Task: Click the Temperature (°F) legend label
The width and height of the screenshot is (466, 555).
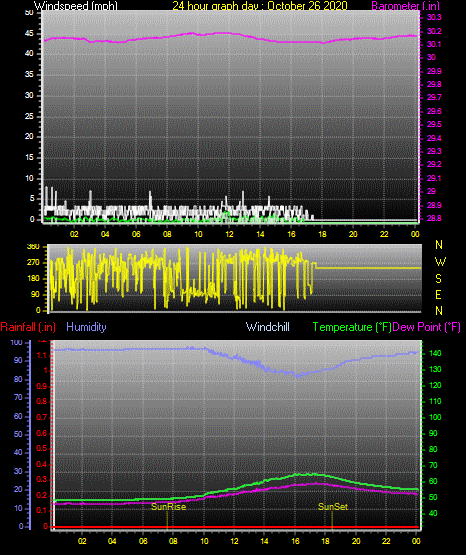Action: pos(352,327)
